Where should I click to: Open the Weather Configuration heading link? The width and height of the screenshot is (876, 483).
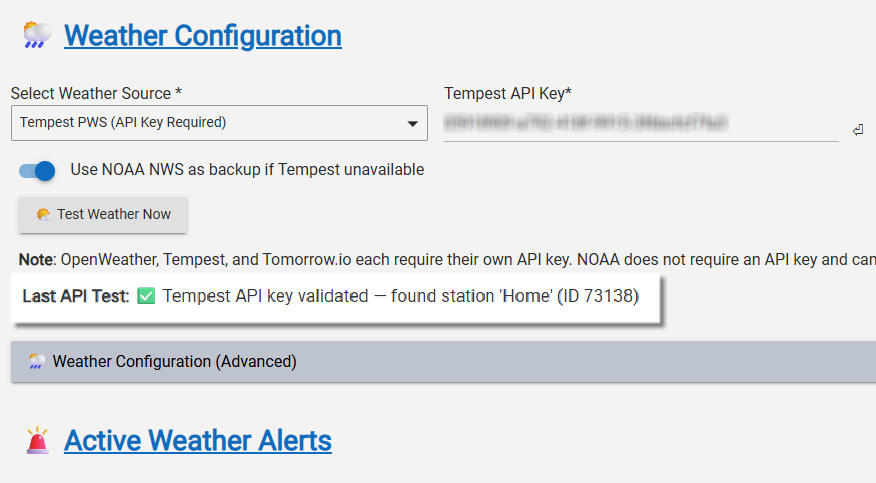pos(202,36)
